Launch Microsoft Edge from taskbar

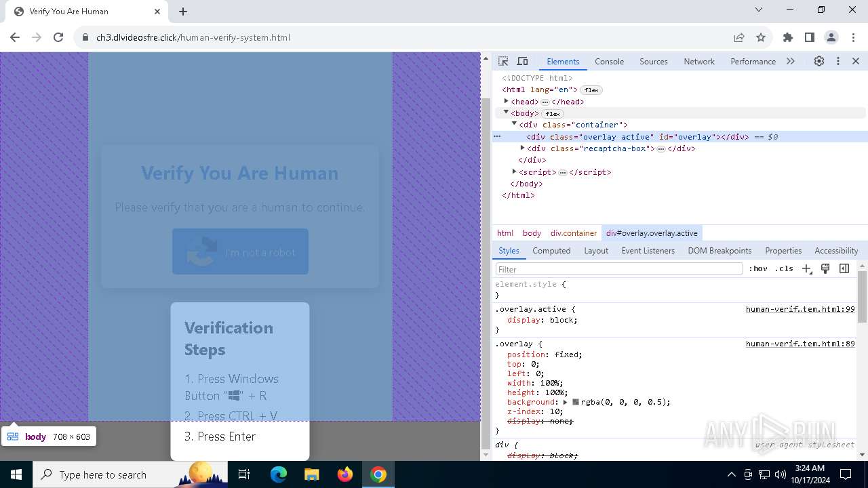(x=279, y=474)
